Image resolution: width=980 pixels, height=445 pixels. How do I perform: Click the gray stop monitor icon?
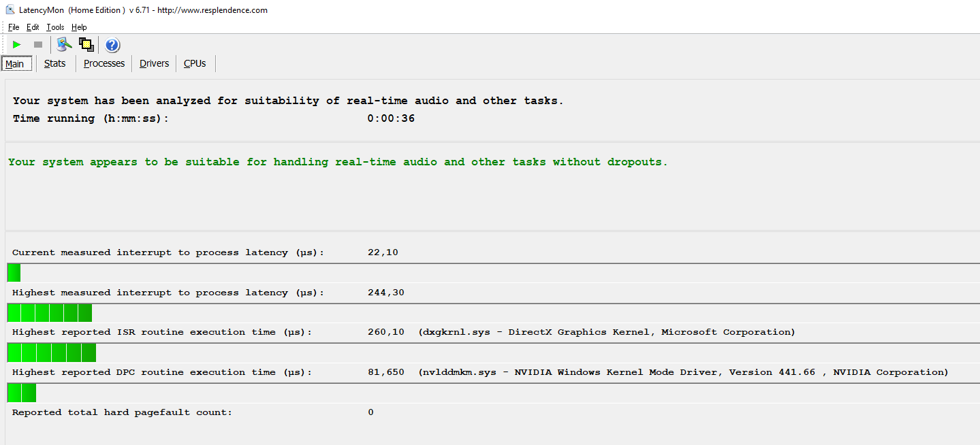click(38, 45)
